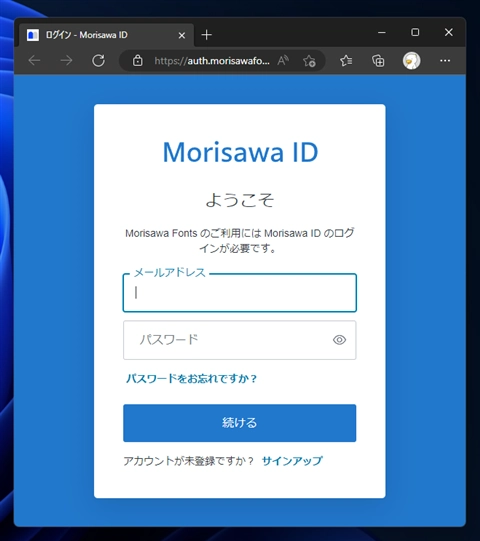The height and width of the screenshot is (541, 480).
Task: Click the browser address bar URL
Action: click(212, 61)
